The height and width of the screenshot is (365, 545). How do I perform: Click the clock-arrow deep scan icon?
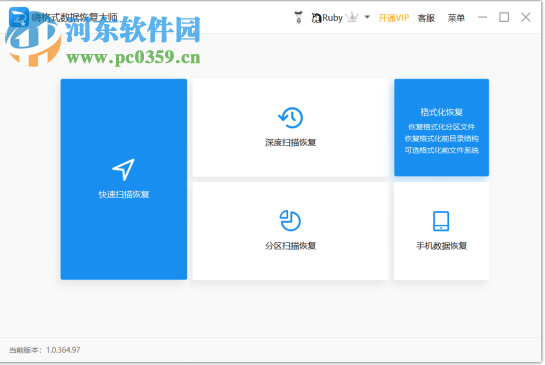point(291,117)
